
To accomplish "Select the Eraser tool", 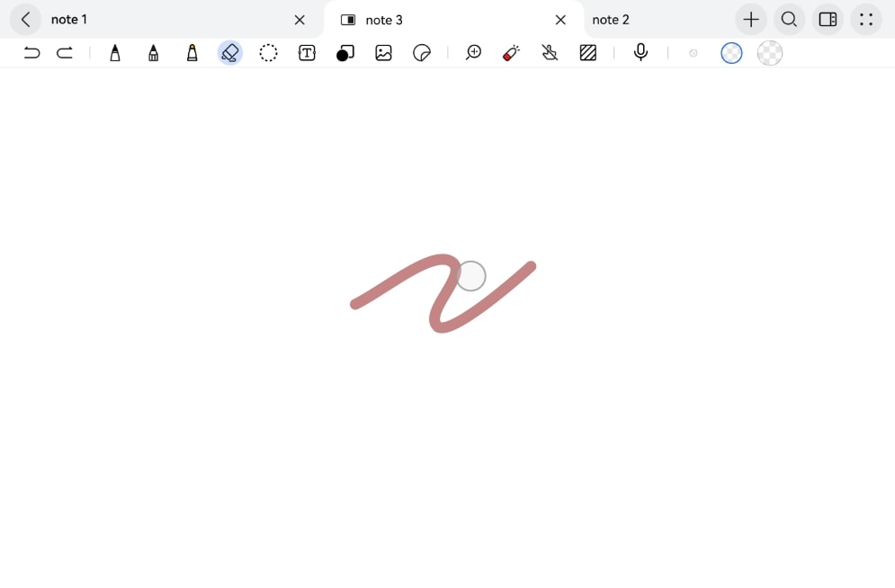I will [229, 53].
